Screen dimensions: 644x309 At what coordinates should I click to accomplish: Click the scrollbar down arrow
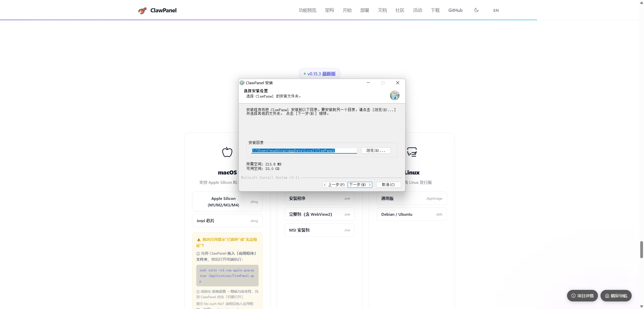(x=641, y=306)
